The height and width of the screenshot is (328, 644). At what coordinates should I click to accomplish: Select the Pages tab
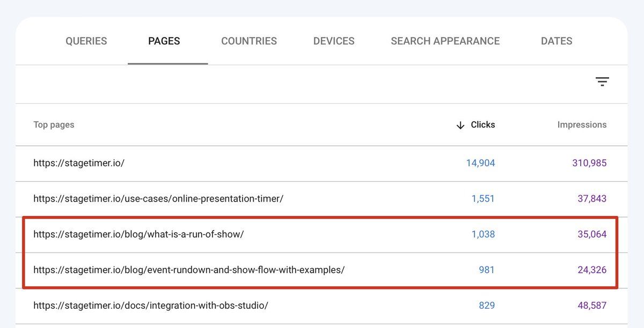(164, 41)
